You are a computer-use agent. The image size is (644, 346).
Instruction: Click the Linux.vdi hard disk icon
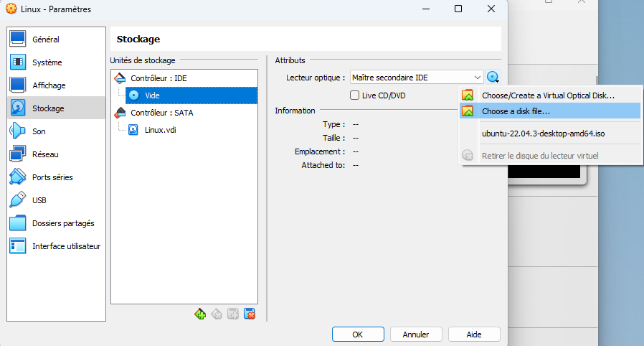[133, 130]
